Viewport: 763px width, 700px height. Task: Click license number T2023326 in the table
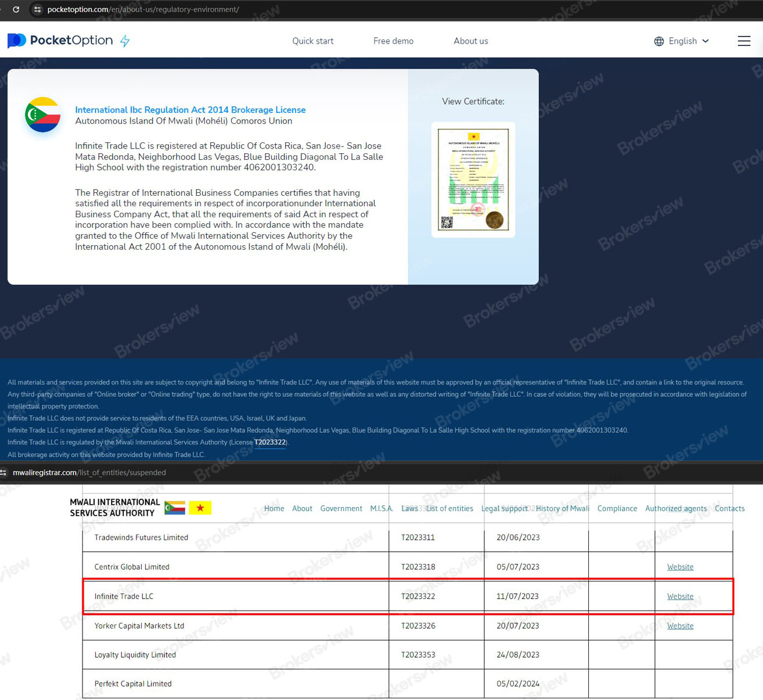pyautogui.click(x=418, y=626)
